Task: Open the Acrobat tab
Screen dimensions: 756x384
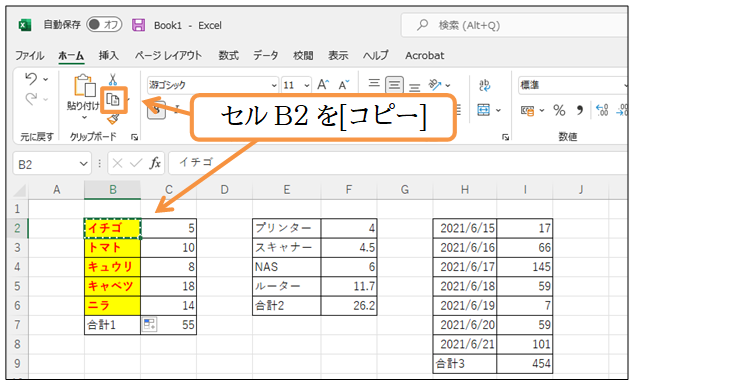Action: click(x=425, y=55)
